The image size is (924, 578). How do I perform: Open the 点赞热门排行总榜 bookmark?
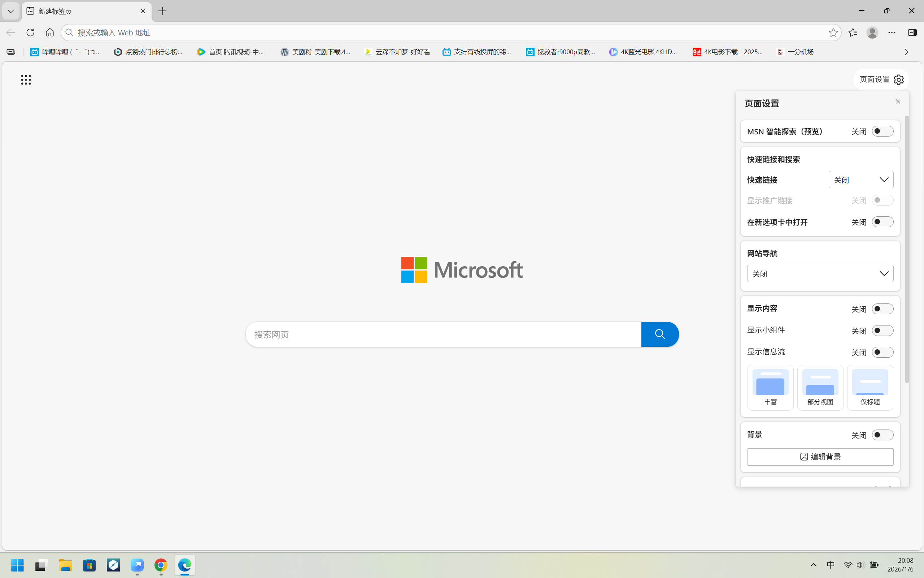[x=149, y=52]
